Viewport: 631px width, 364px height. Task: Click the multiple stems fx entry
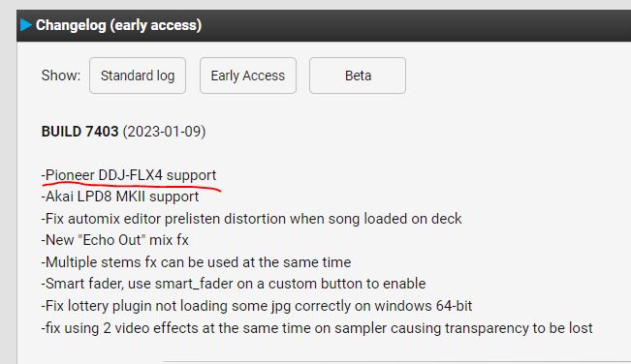click(x=196, y=262)
